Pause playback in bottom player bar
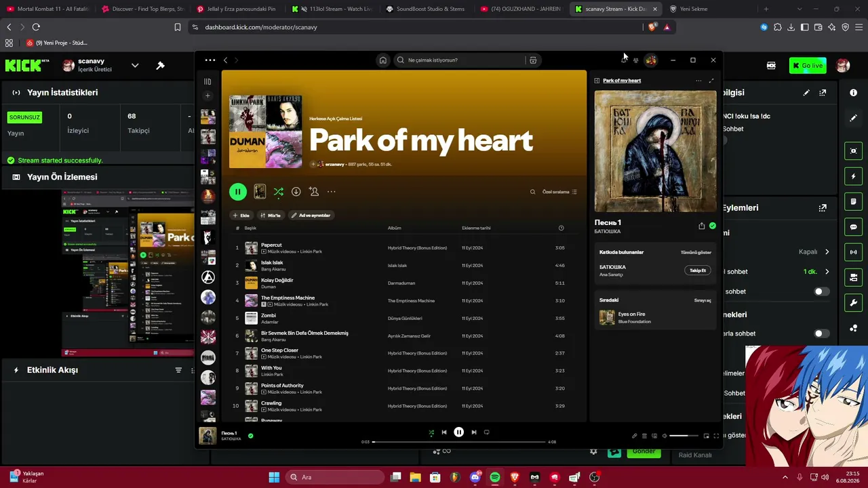This screenshot has height=488, width=868. click(459, 432)
